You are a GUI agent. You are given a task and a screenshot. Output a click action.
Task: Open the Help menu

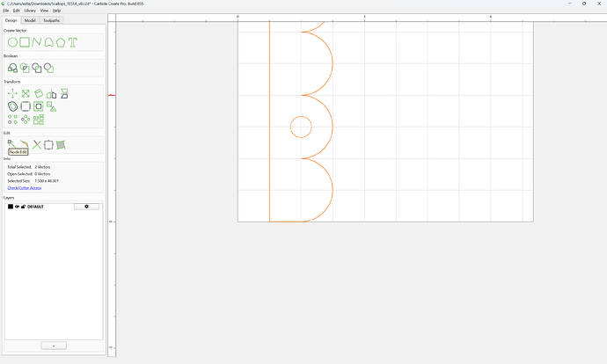(x=56, y=11)
